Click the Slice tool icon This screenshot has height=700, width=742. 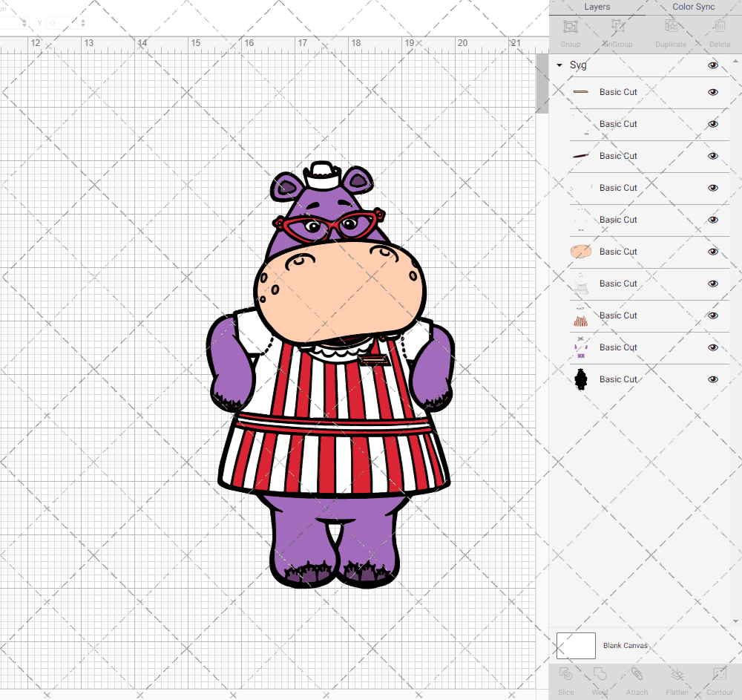pyautogui.click(x=565, y=673)
